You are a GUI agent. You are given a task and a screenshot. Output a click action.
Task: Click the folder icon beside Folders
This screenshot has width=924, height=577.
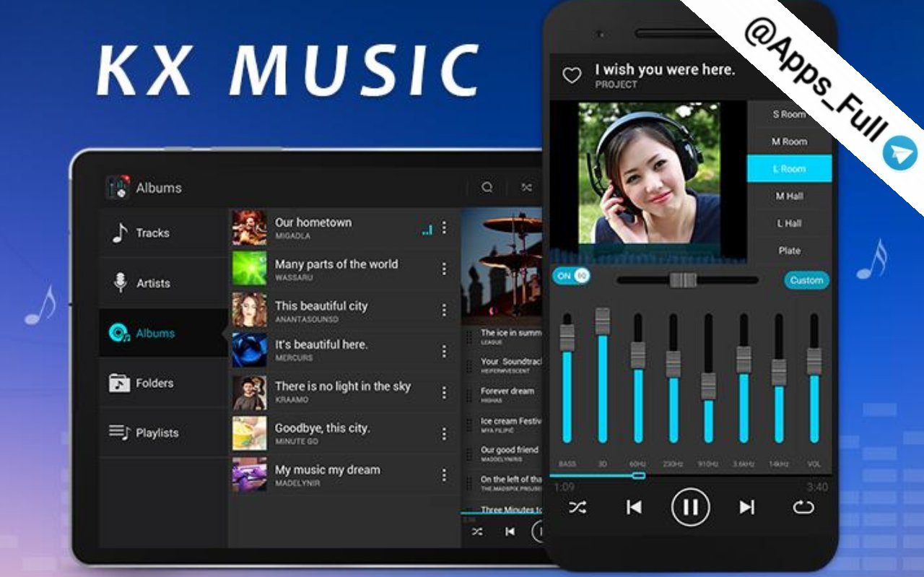tap(119, 383)
